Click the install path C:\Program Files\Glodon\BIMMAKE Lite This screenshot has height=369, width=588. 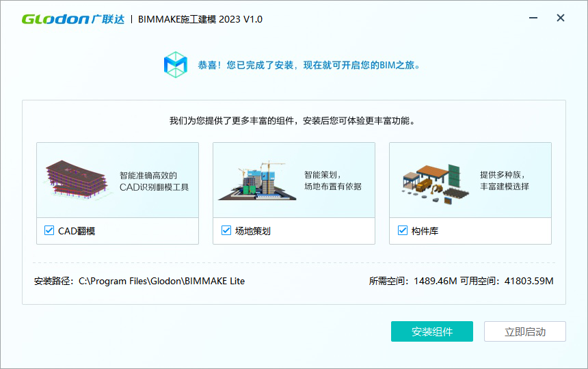(161, 281)
